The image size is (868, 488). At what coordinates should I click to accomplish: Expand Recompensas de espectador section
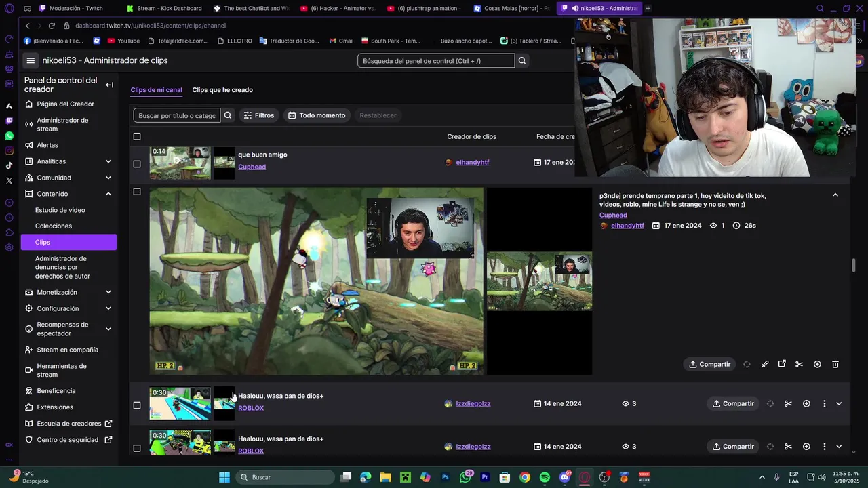(x=108, y=329)
